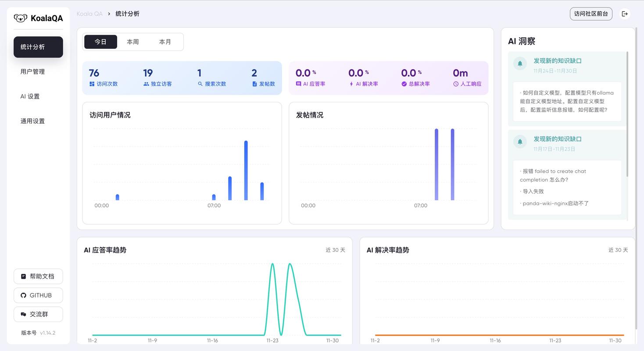Open 用户管理 in the sidebar
The height and width of the screenshot is (351, 644).
(x=38, y=72)
